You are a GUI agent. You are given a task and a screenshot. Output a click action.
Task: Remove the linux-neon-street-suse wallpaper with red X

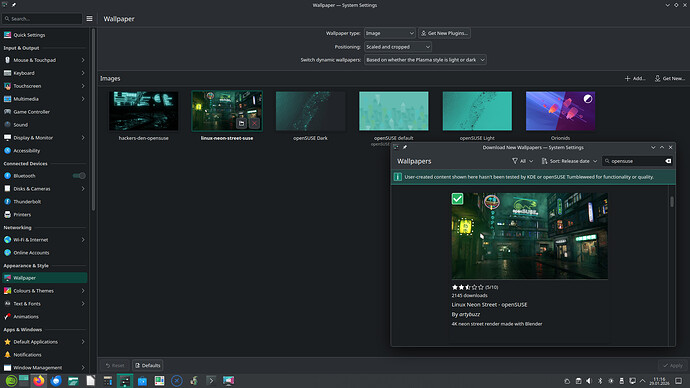(x=254, y=124)
